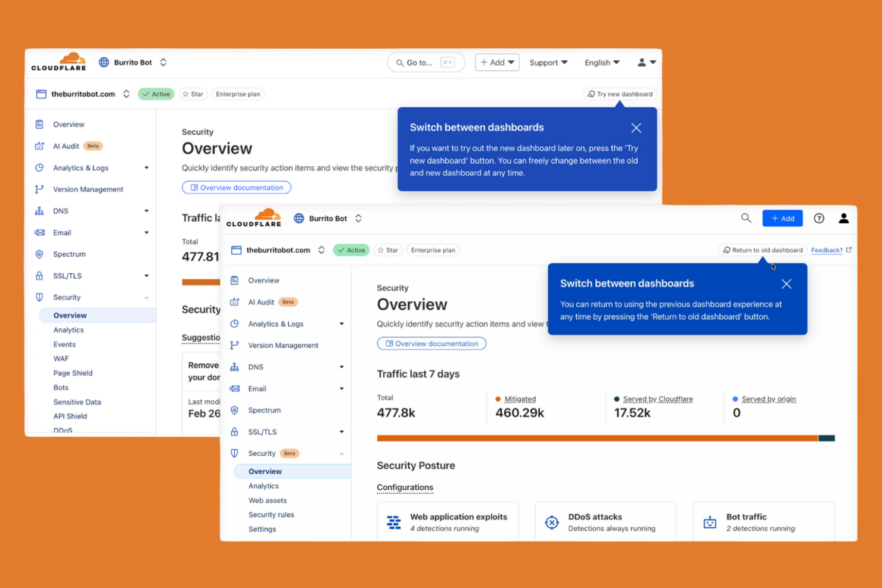Select the Security rules menu item
The image size is (882, 588).
[271, 514]
